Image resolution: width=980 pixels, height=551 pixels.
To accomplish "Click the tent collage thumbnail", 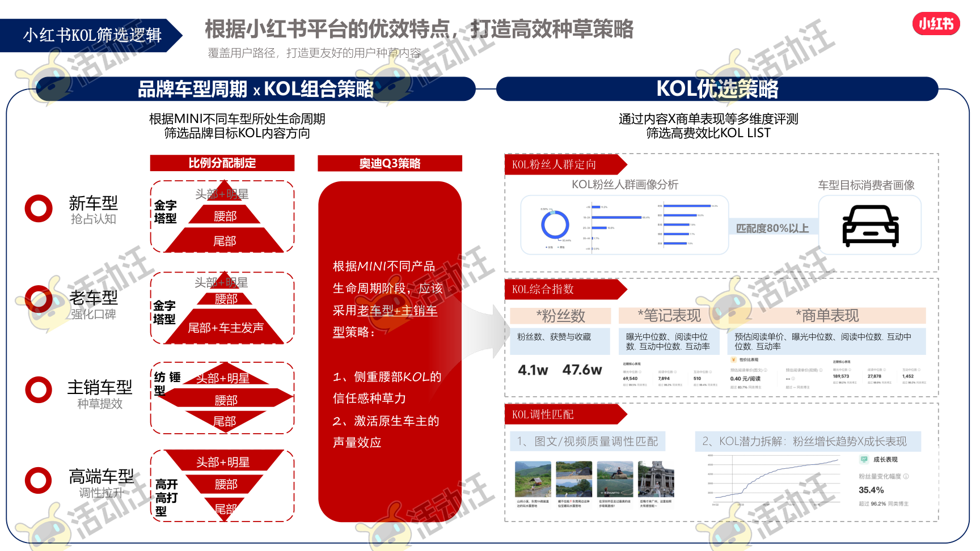I will click(x=574, y=479).
